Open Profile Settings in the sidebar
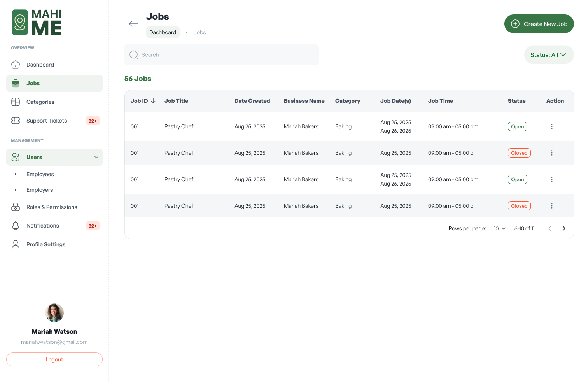588x382 pixels. click(x=54, y=244)
